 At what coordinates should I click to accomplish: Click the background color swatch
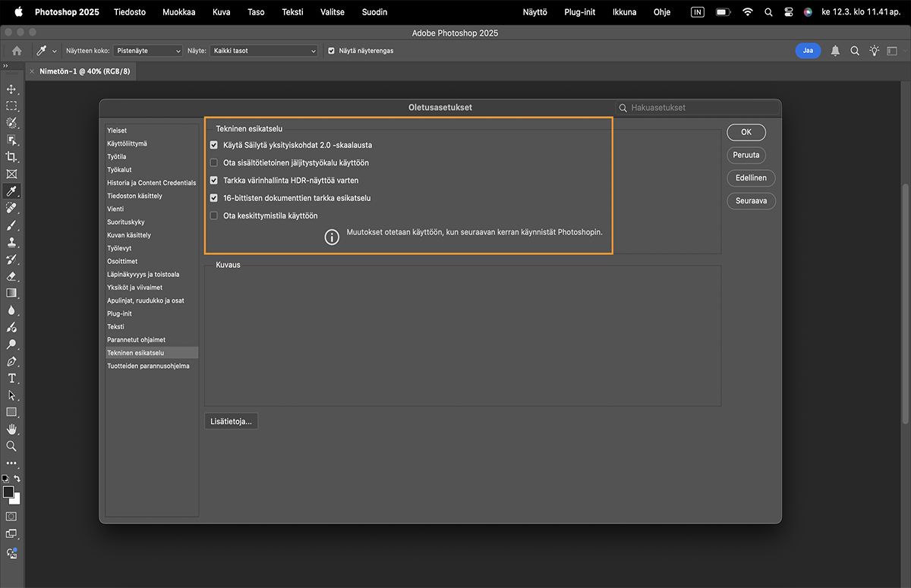coord(17,501)
